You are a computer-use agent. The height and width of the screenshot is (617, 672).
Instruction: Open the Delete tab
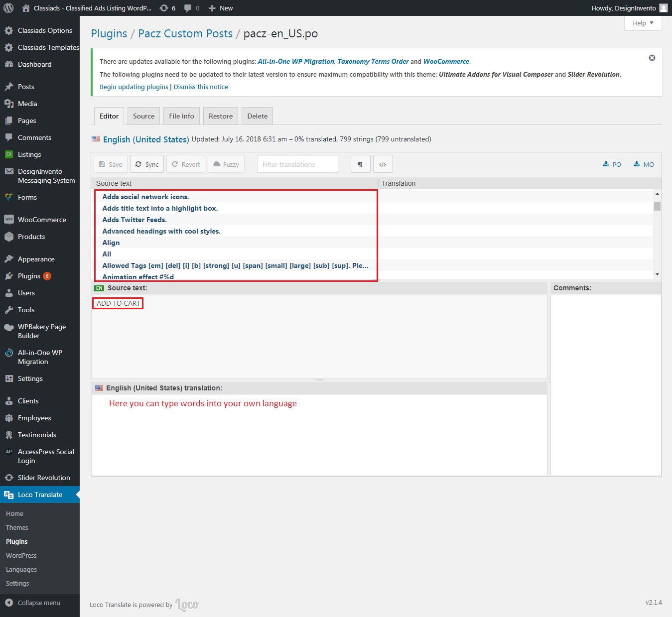tap(258, 116)
